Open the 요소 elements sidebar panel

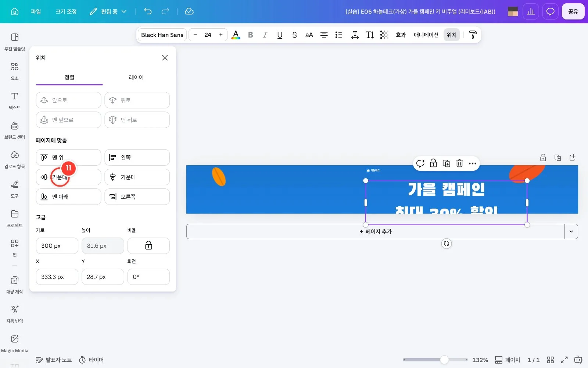coord(15,71)
